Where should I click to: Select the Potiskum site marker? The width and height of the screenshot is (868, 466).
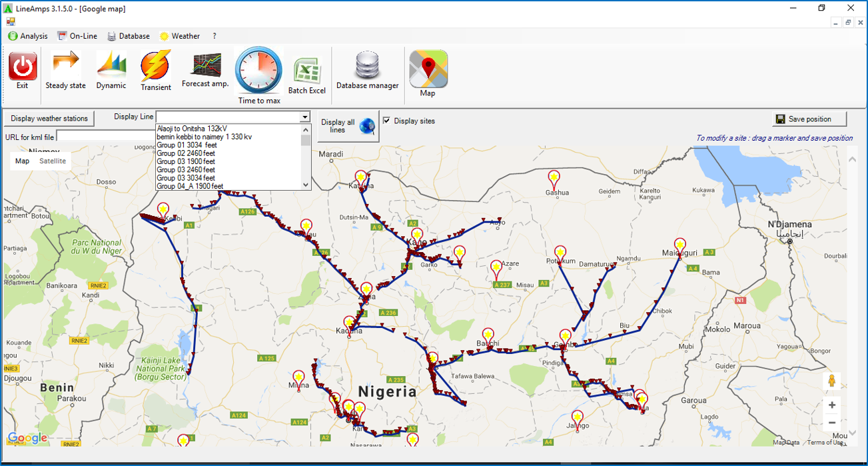[x=560, y=254]
